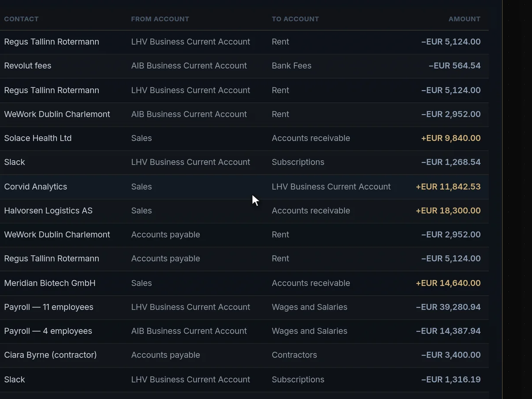Click the +EUR 11,842.53 amount
Viewport: 532px width, 399px height.
pos(448,187)
